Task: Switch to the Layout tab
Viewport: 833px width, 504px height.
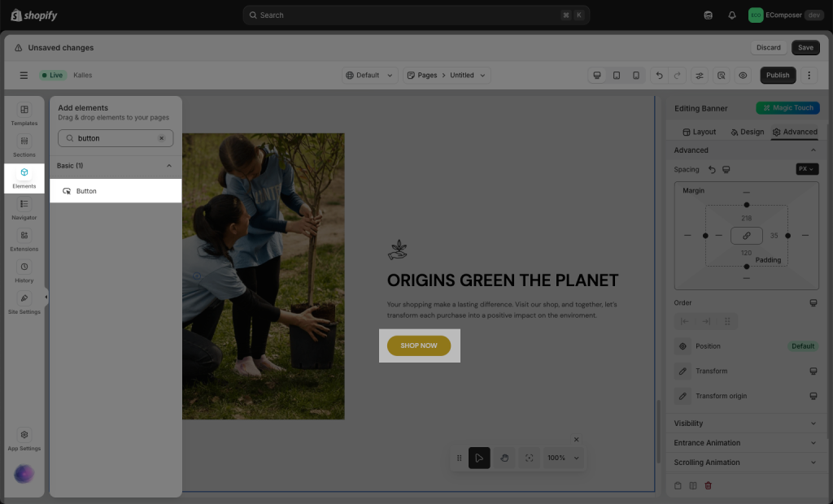Action: pyautogui.click(x=699, y=132)
